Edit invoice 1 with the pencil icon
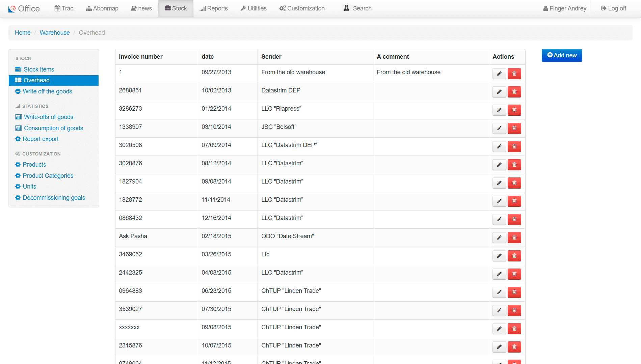641x364 pixels. click(499, 74)
